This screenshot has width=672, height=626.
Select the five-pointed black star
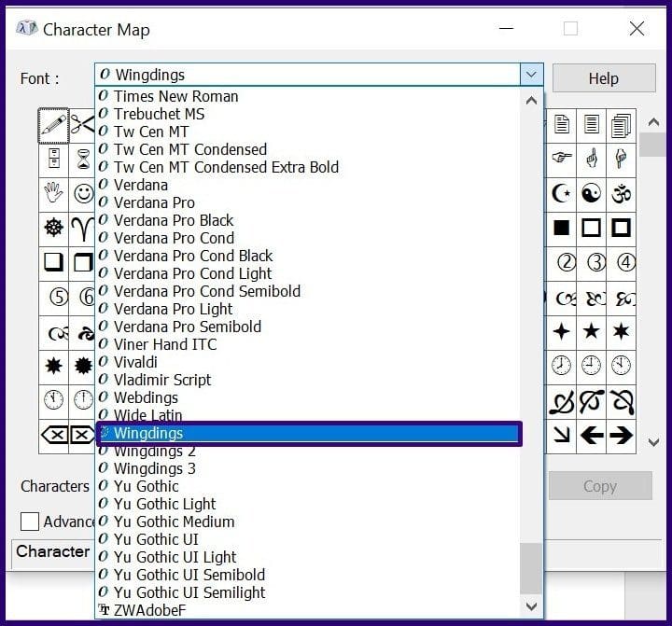592,331
